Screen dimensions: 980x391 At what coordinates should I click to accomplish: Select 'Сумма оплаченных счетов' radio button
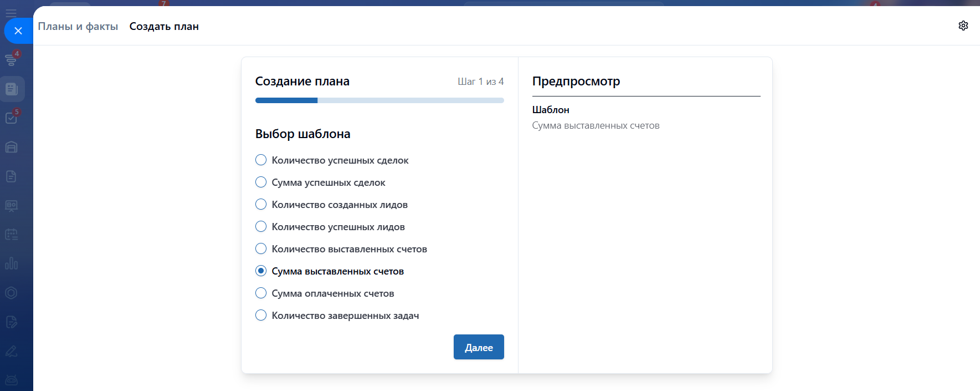coord(261,293)
